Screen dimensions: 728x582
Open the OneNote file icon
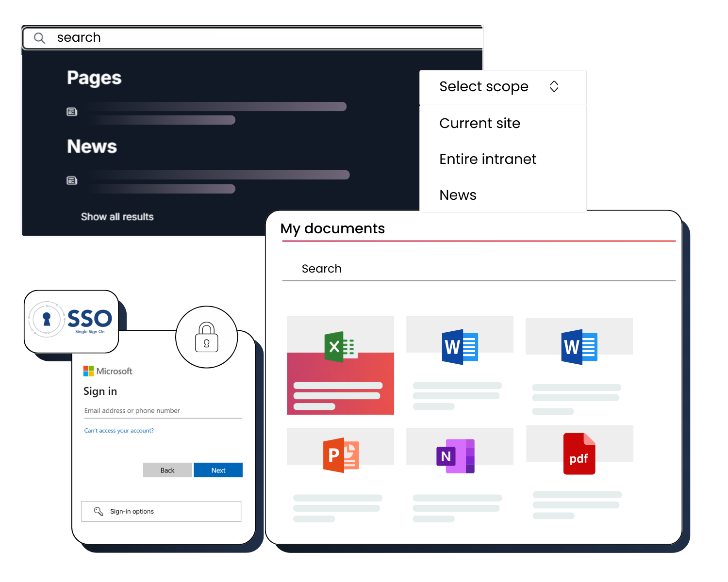[455, 456]
